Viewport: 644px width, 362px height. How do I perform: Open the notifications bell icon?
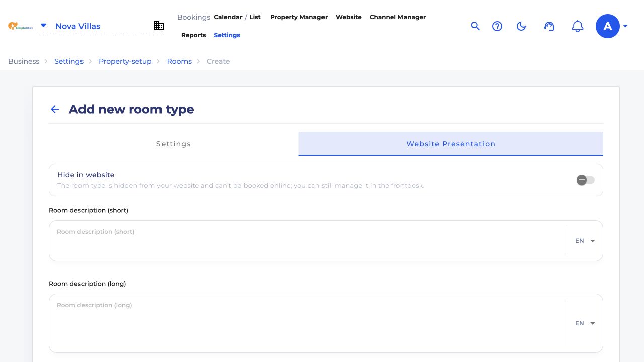click(x=578, y=26)
